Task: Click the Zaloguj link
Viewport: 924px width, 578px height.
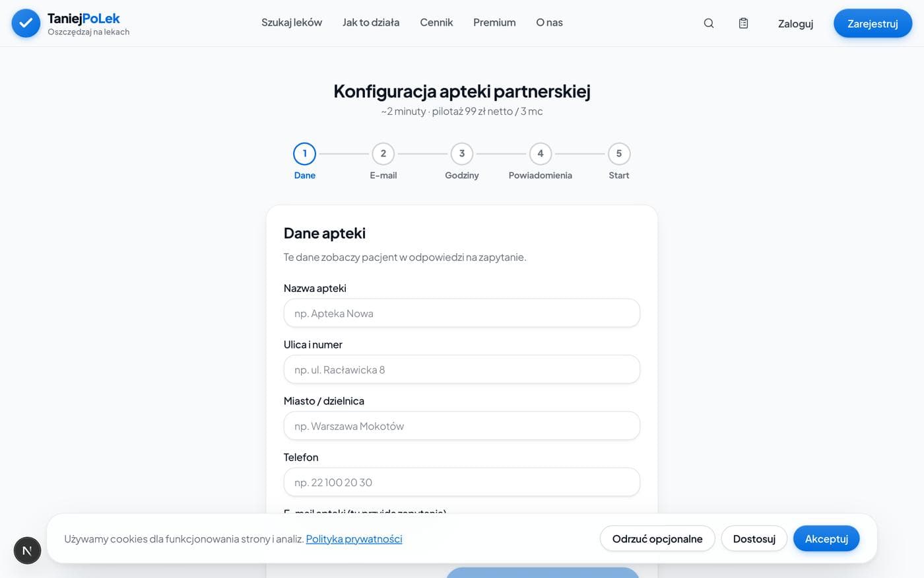Action: (795, 24)
